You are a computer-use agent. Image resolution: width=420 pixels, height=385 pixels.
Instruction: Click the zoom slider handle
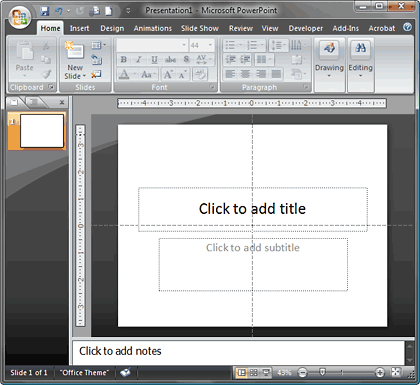click(322, 372)
